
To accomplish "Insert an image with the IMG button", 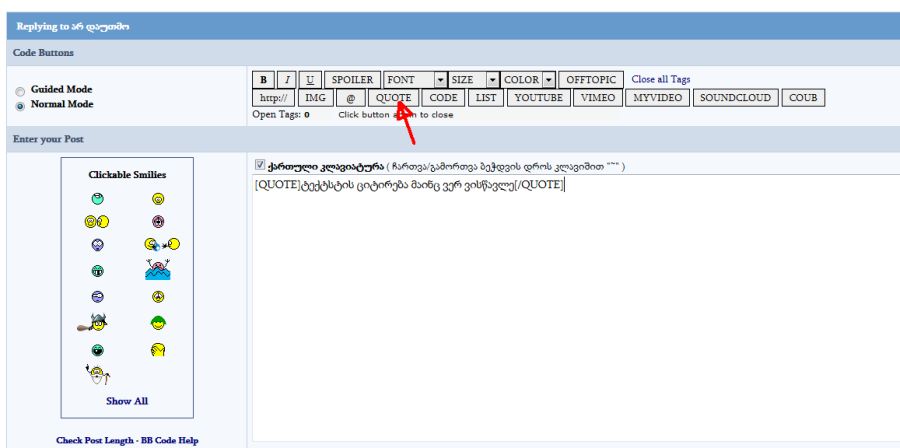I will coord(315,98).
